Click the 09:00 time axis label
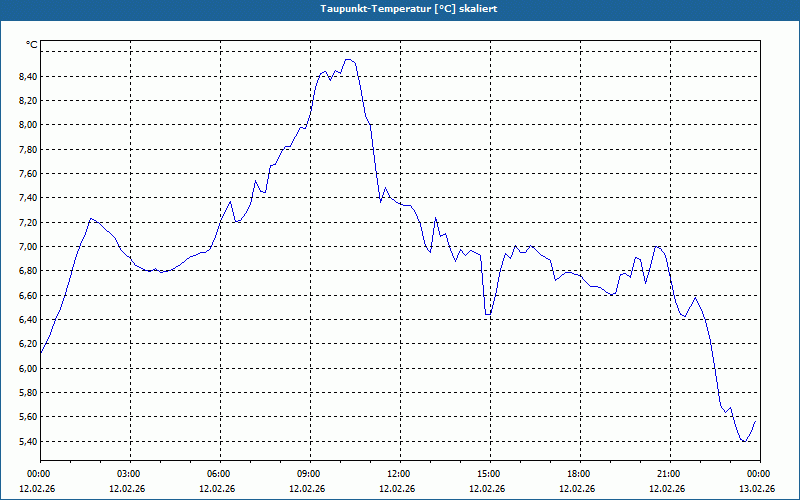Viewport: 800px width, 500px height. click(310, 474)
